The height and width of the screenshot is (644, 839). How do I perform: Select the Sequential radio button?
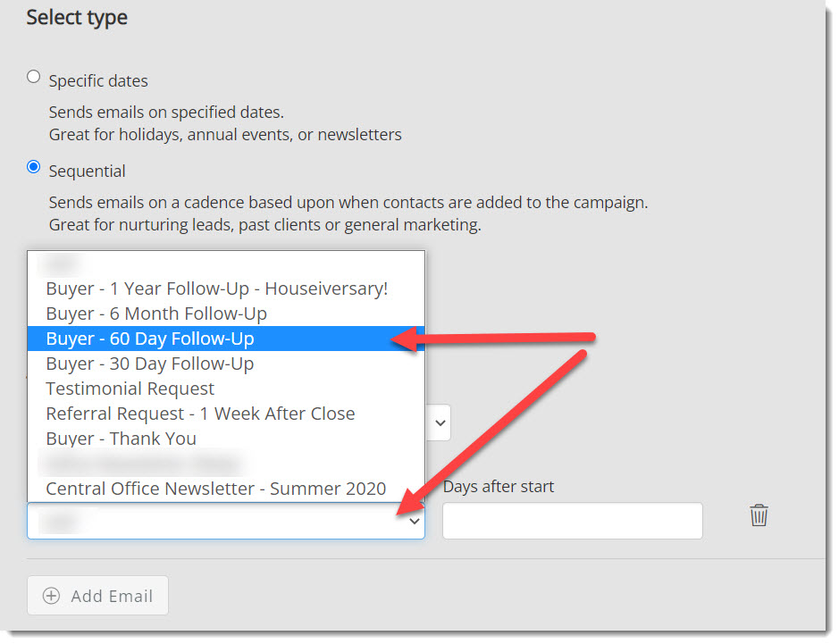click(x=34, y=167)
